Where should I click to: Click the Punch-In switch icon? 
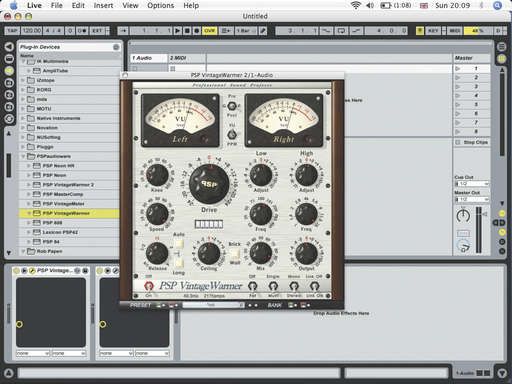click(x=326, y=31)
